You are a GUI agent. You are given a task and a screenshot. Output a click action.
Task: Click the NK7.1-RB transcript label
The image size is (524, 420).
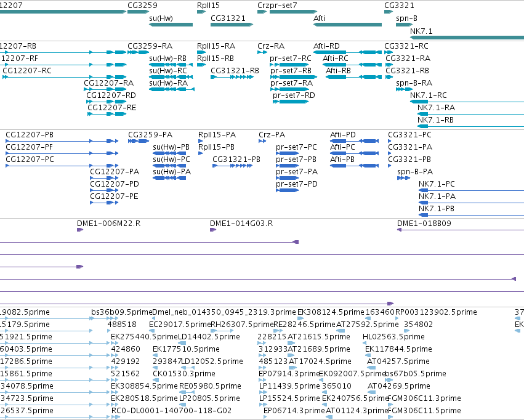(435, 120)
